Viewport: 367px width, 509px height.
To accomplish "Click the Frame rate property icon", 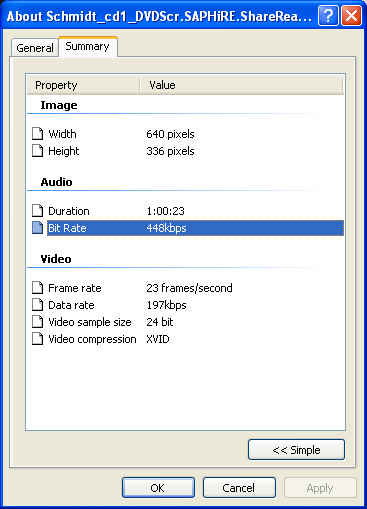I will click(38, 288).
